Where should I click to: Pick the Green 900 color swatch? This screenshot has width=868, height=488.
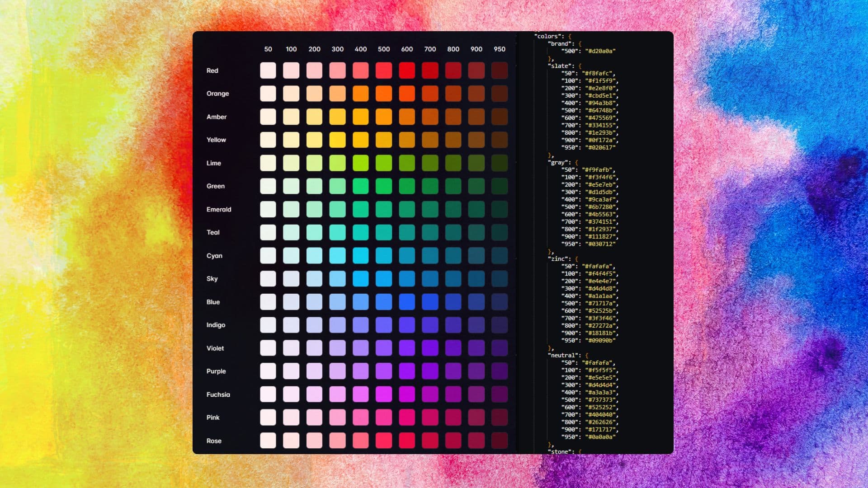(x=476, y=186)
